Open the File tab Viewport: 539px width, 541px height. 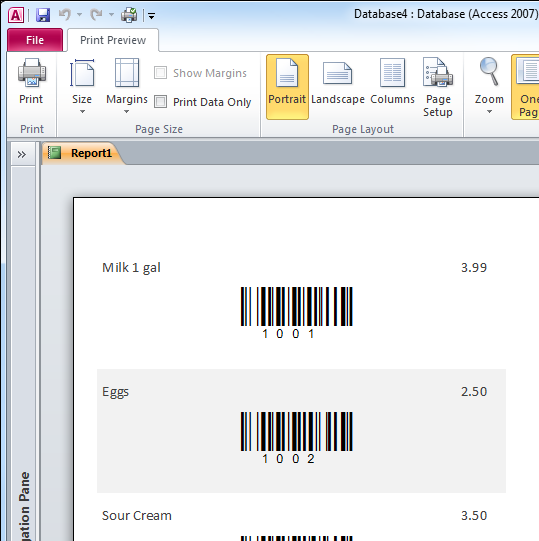(35, 40)
